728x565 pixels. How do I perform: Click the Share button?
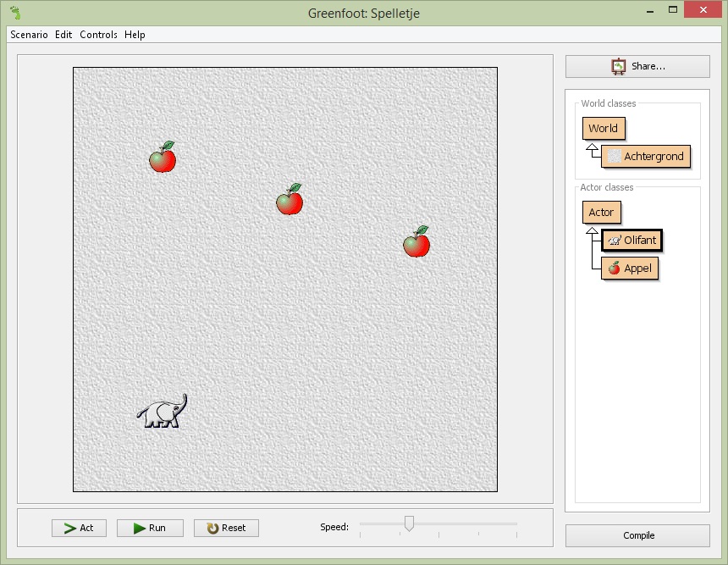pyautogui.click(x=637, y=66)
